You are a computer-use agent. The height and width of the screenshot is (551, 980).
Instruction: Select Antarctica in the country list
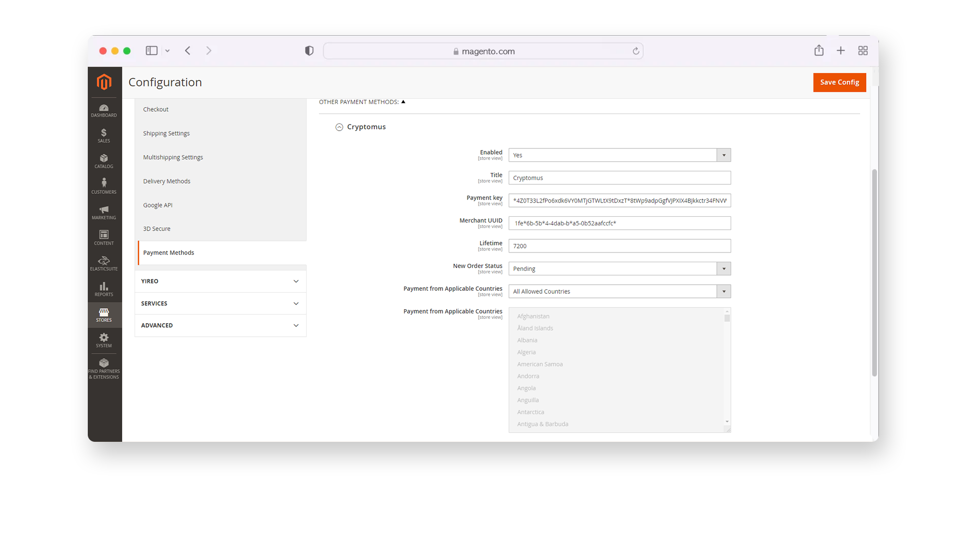pos(530,412)
